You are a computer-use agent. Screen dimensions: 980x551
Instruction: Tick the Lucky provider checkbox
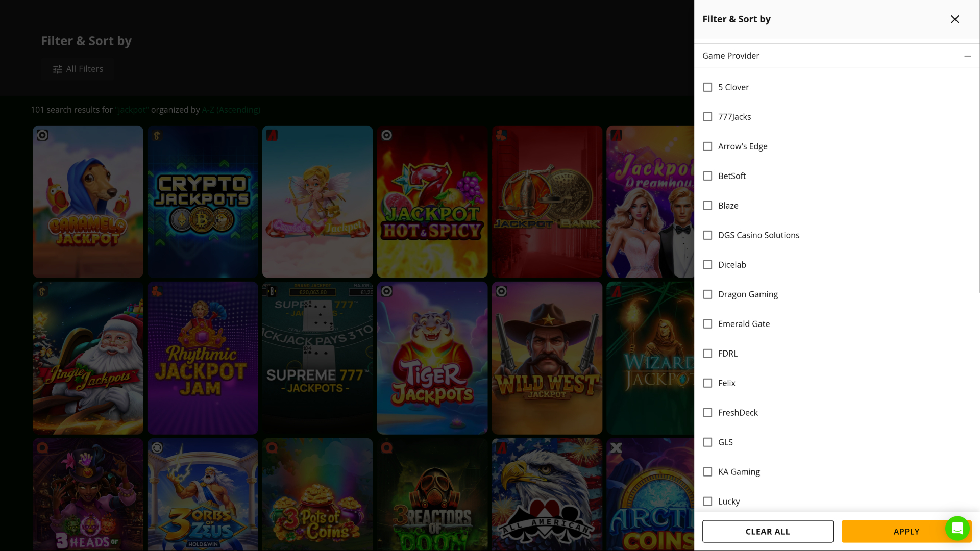[707, 502]
